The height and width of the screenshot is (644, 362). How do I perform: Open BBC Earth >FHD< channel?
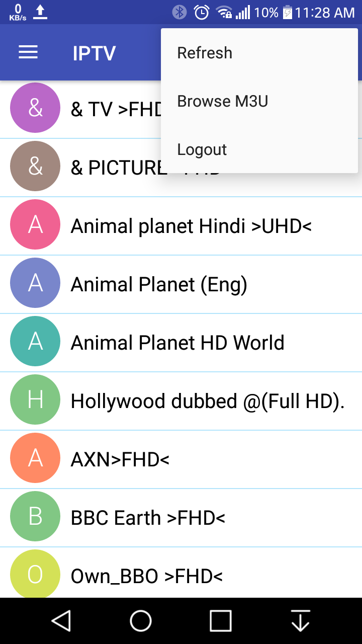tap(181, 518)
